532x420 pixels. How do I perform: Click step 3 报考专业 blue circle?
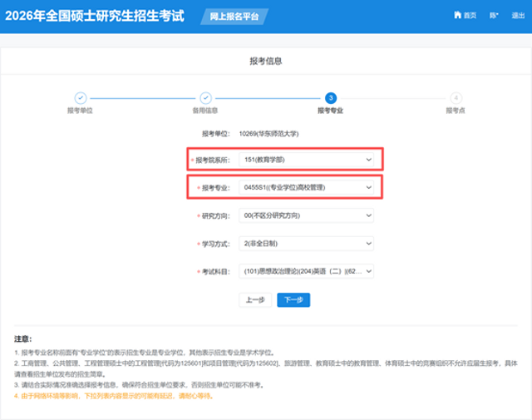331,98
